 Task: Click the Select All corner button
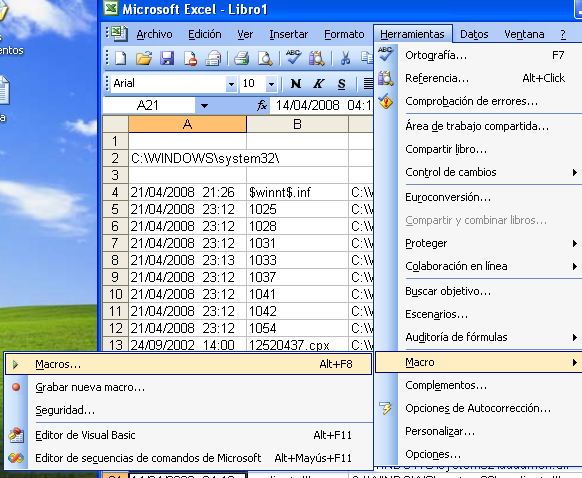[115, 124]
